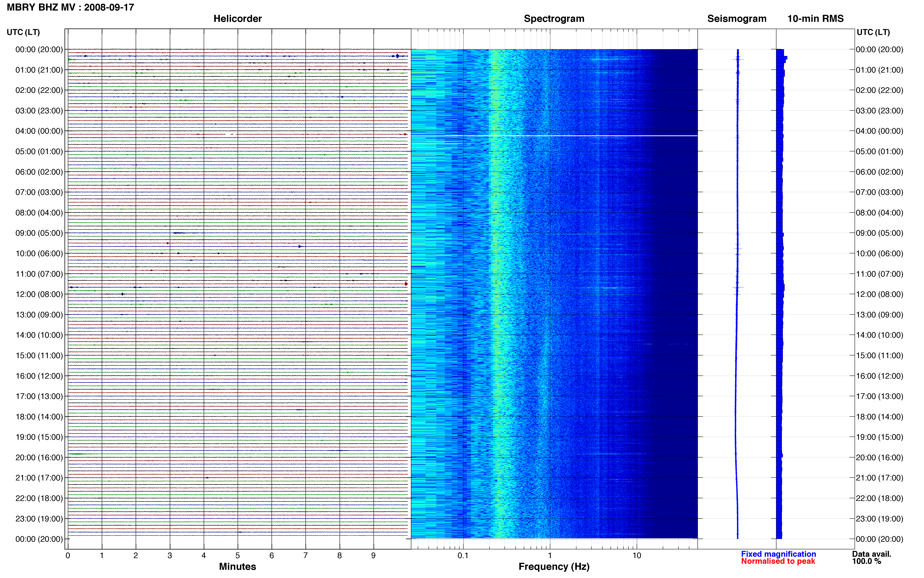This screenshot has width=924, height=578.
Task: Click the left '22:00 (18:00)' time label
Action: pos(39,498)
